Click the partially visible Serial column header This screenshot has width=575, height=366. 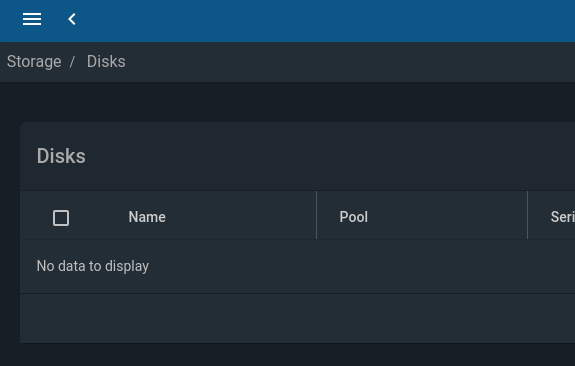563,217
